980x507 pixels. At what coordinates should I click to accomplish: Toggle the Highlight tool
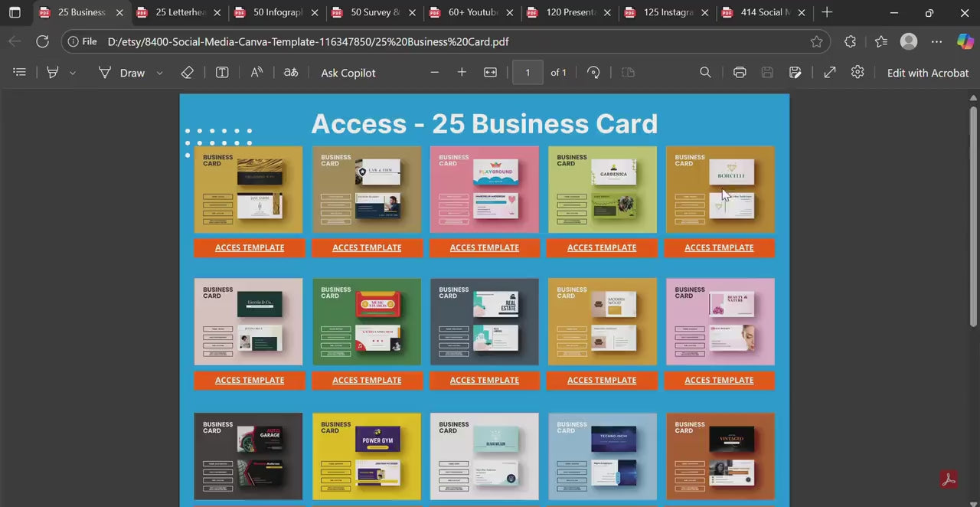click(x=53, y=72)
